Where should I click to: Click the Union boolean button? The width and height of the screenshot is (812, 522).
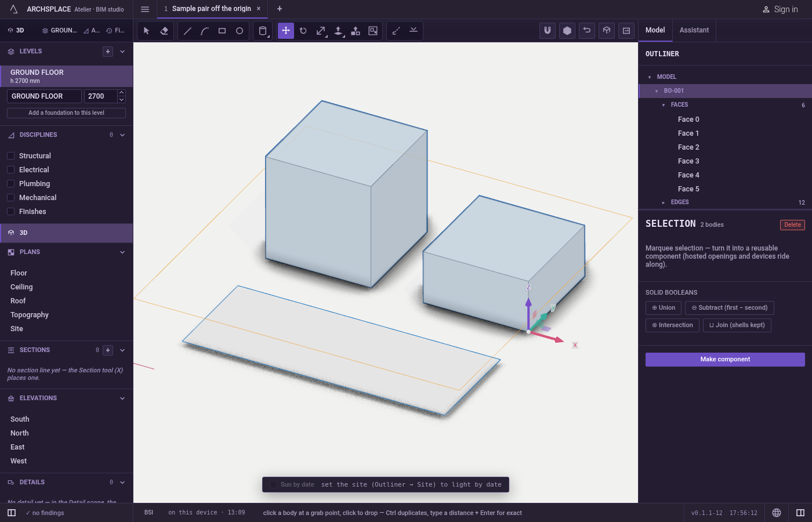pos(664,308)
